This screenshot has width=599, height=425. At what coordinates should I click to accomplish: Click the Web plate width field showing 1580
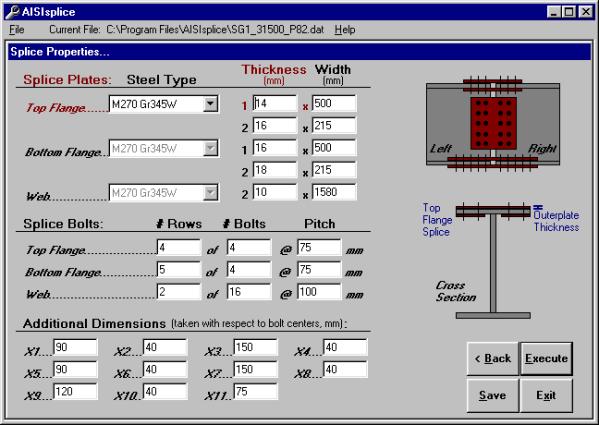click(334, 192)
